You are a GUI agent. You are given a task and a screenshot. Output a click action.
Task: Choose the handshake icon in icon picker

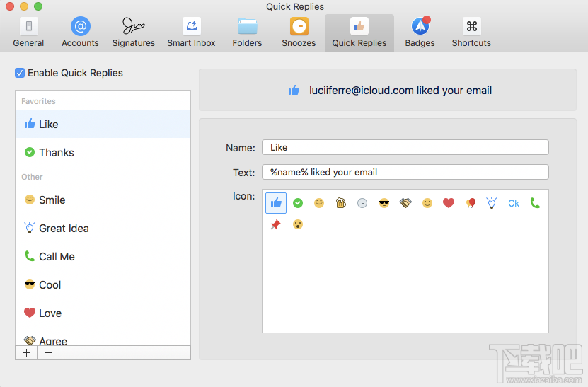pos(405,203)
